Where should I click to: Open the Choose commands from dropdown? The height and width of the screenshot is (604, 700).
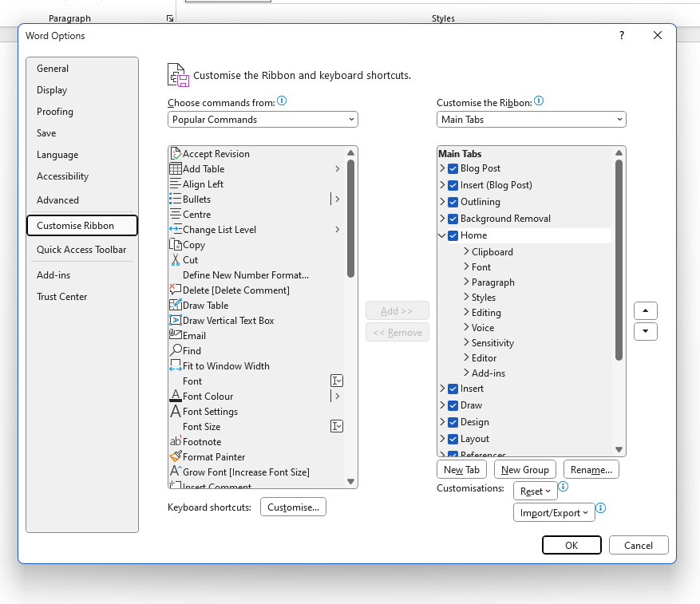coord(263,120)
